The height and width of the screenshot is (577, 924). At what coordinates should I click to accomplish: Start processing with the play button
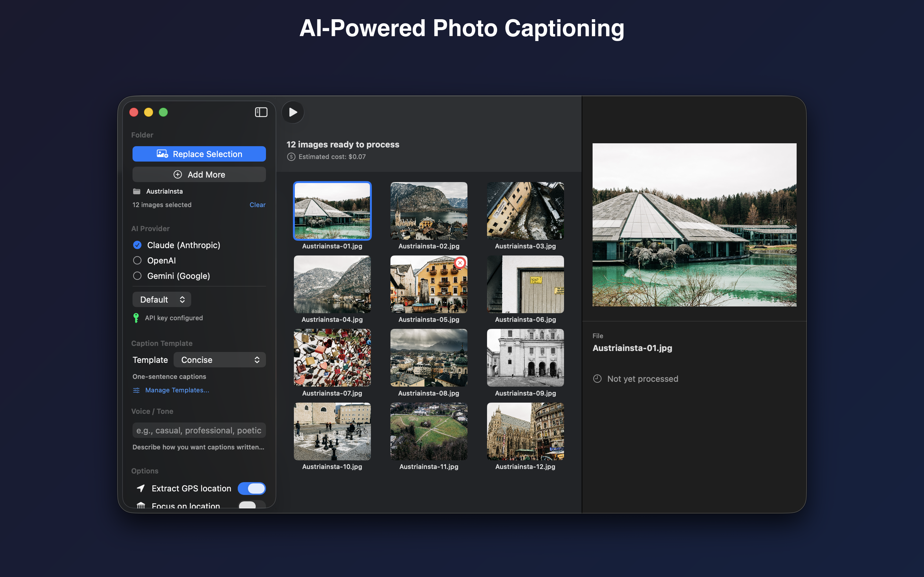[293, 112]
